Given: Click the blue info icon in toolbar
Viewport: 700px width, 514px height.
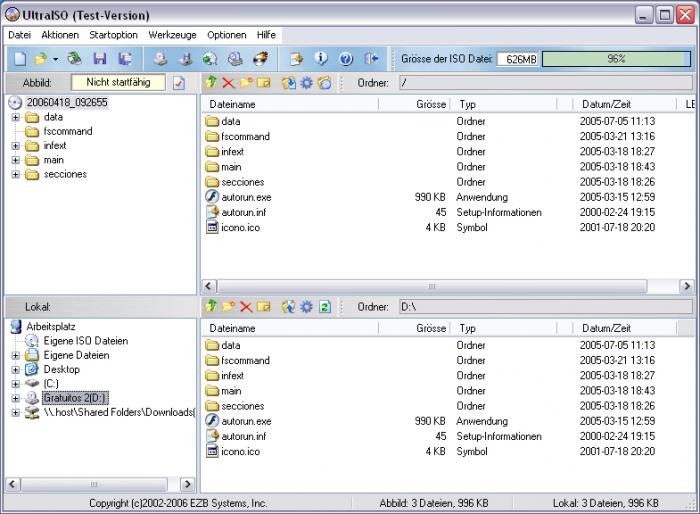Looking at the screenshot, I should tap(322, 60).
